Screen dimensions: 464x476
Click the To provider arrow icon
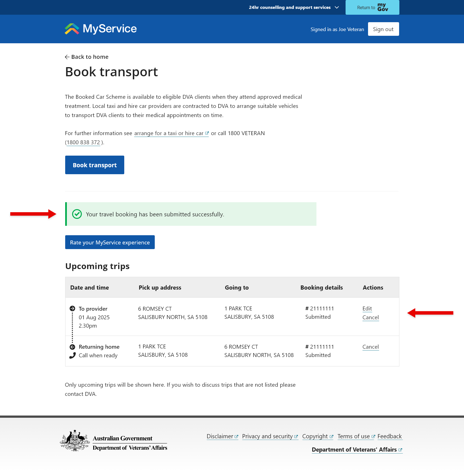point(72,308)
